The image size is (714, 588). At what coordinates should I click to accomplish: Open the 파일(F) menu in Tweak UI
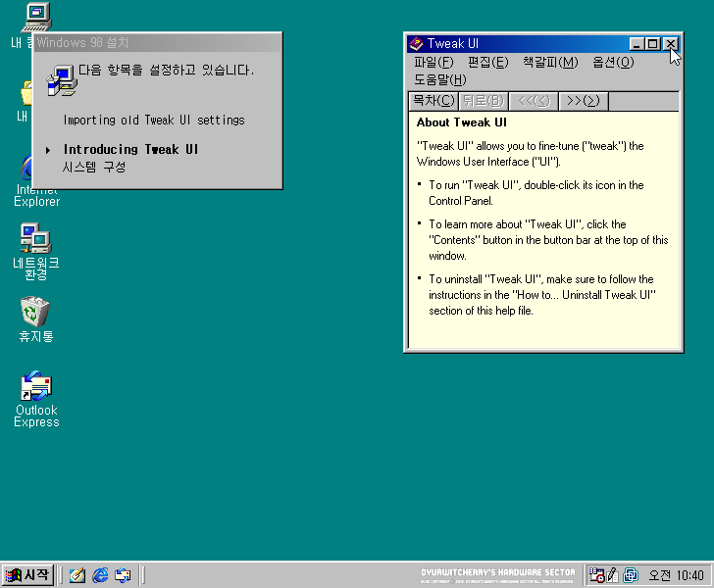coord(433,63)
